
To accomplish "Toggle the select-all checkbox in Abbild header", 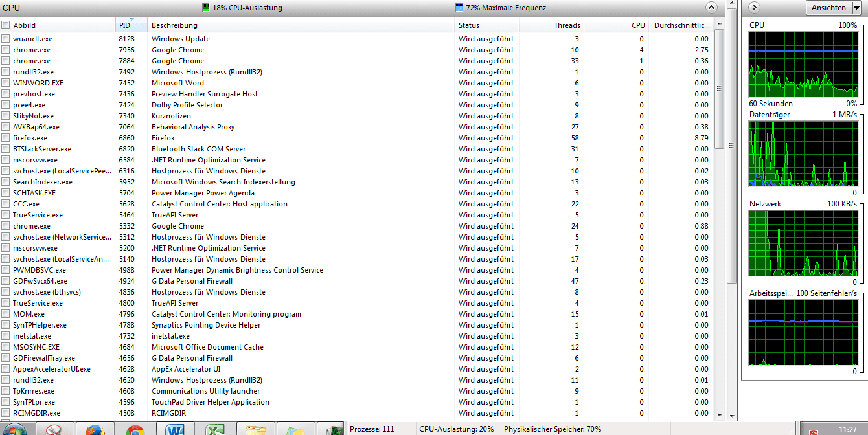I will pyautogui.click(x=6, y=25).
